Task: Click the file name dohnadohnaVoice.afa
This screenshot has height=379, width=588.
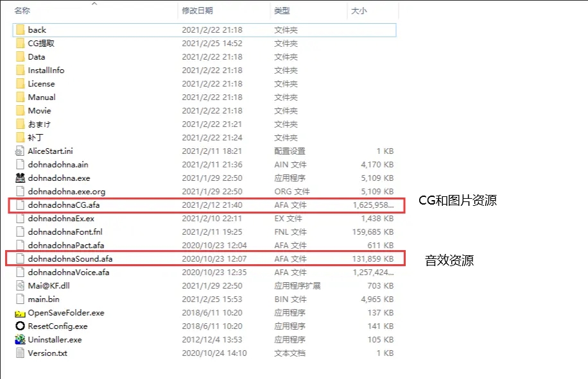Action: [x=69, y=273]
